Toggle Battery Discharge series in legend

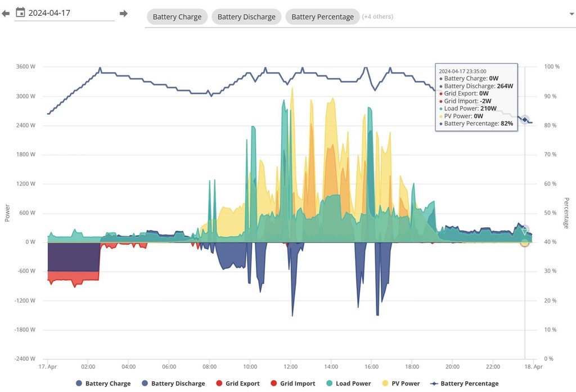tap(173, 384)
